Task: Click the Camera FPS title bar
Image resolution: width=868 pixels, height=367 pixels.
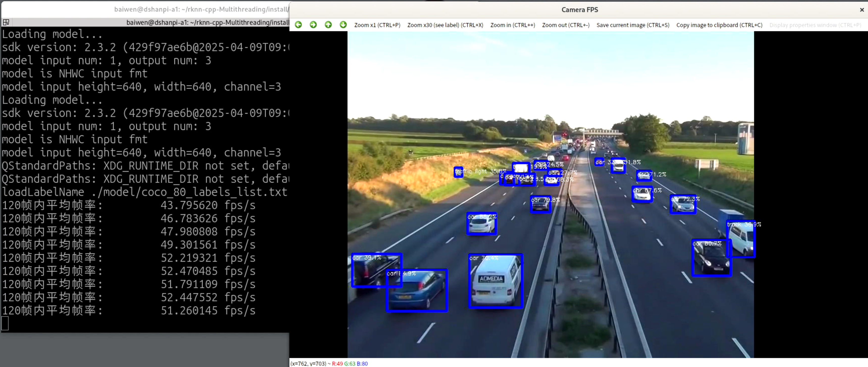Action: pos(579,10)
